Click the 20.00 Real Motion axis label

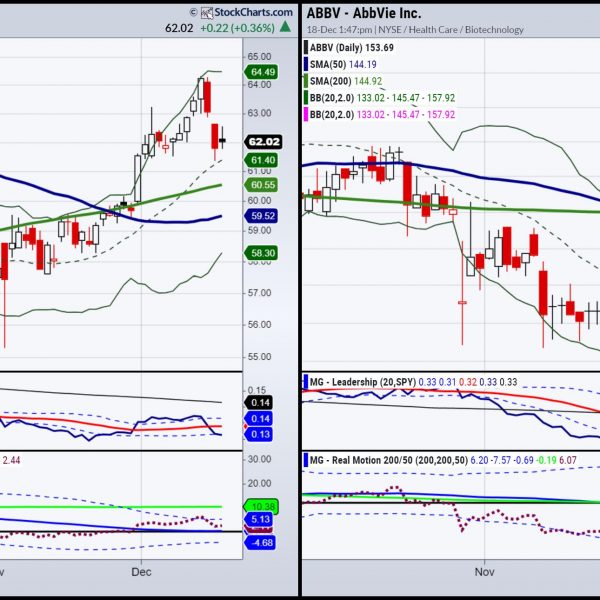click(x=259, y=483)
